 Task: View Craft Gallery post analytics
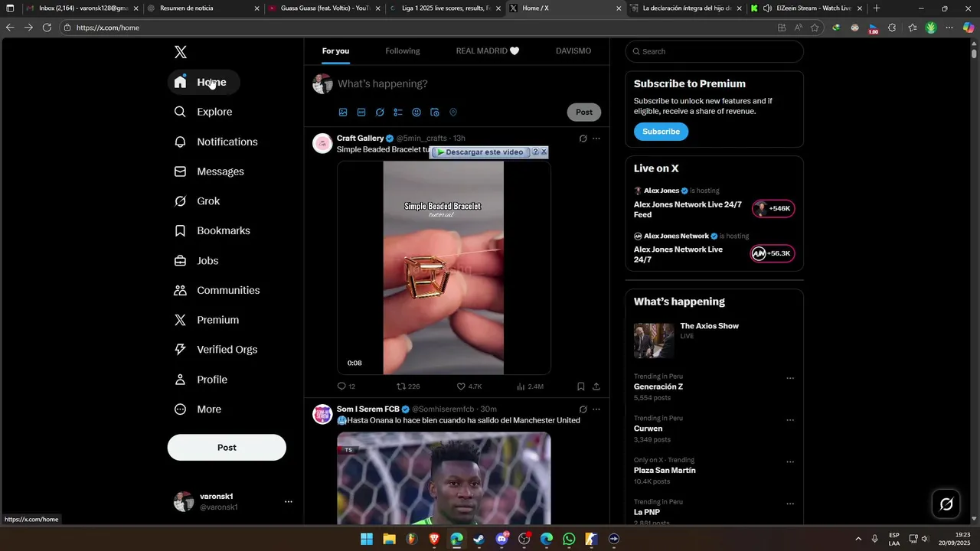530,386
